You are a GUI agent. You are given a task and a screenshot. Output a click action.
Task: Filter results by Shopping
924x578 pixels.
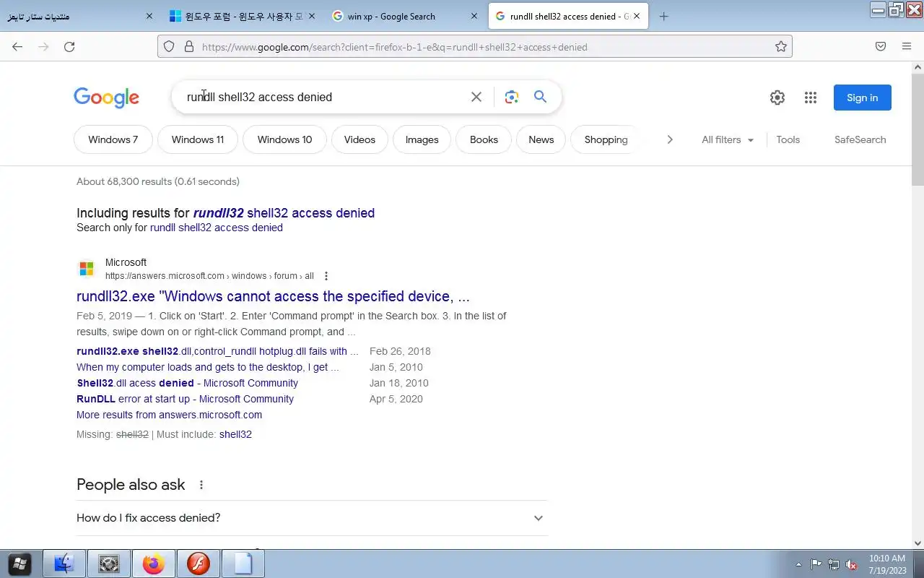pos(605,139)
